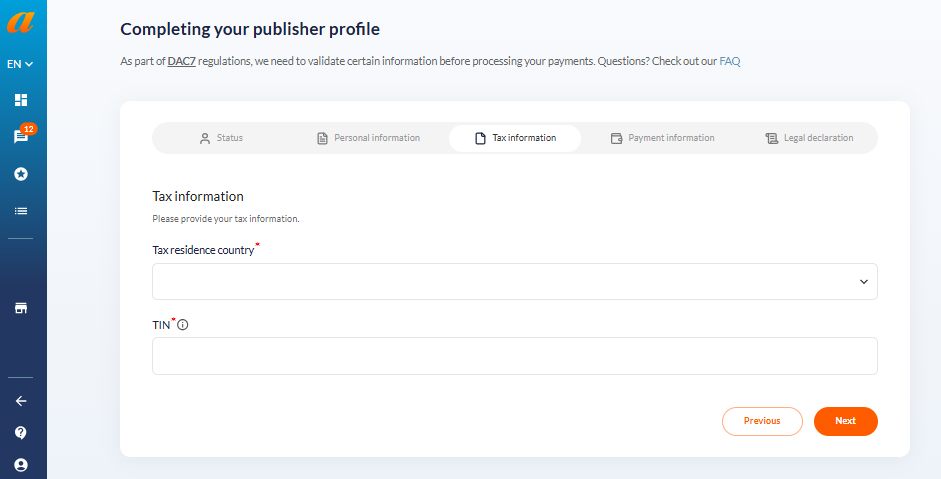Open the Tax residence country dropdown

tap(515, 282)
